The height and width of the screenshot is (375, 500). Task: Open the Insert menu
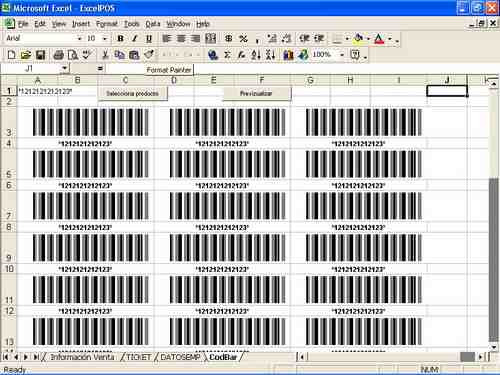click(x=81, y=24)
